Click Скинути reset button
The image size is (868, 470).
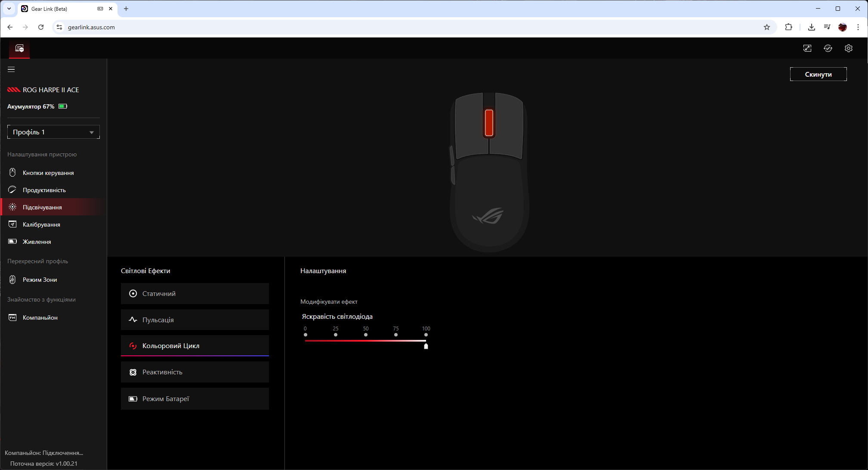(818, 74)
